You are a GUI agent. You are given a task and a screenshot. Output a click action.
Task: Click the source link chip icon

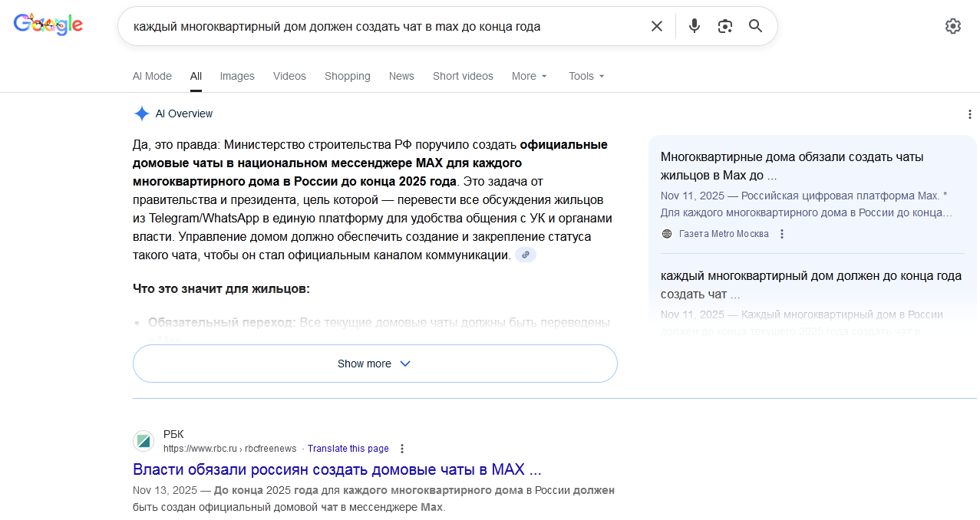tap(526, 255)
